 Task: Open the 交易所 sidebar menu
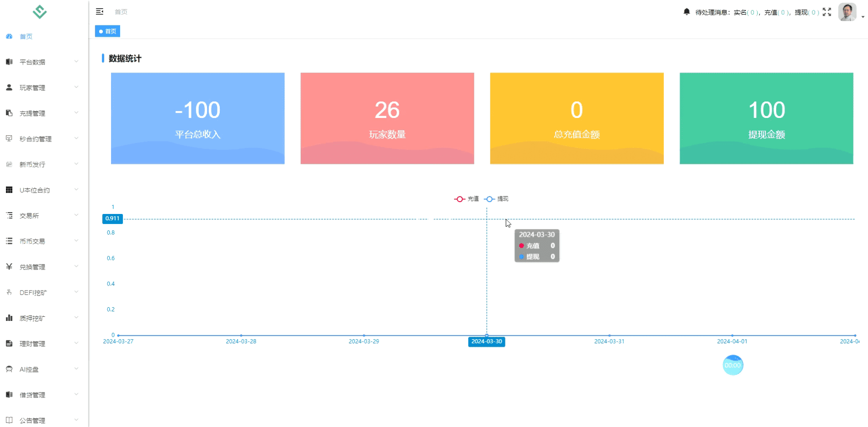pos(29,216)
